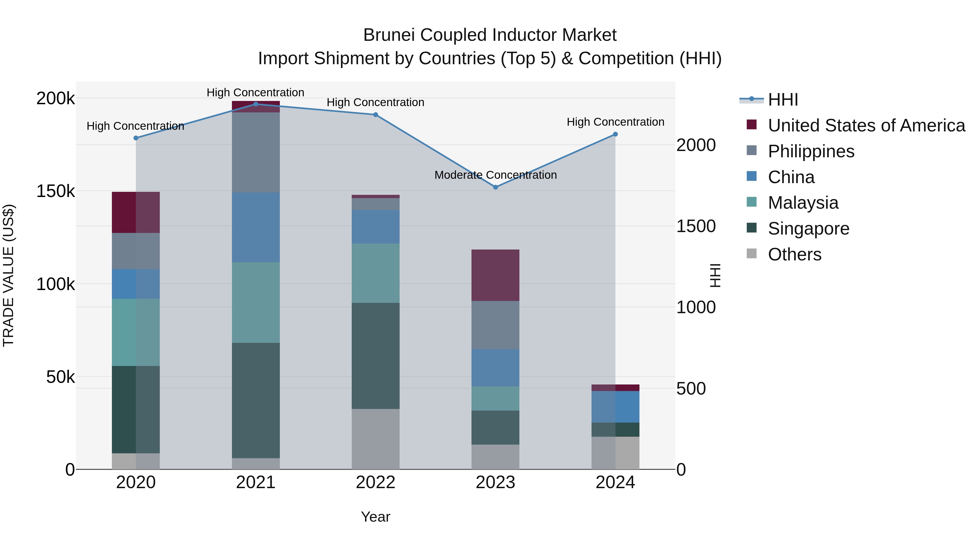Viewport: 980px width, 551px height.
Task: Click the 2024 China bar segment
Action: 615,407
